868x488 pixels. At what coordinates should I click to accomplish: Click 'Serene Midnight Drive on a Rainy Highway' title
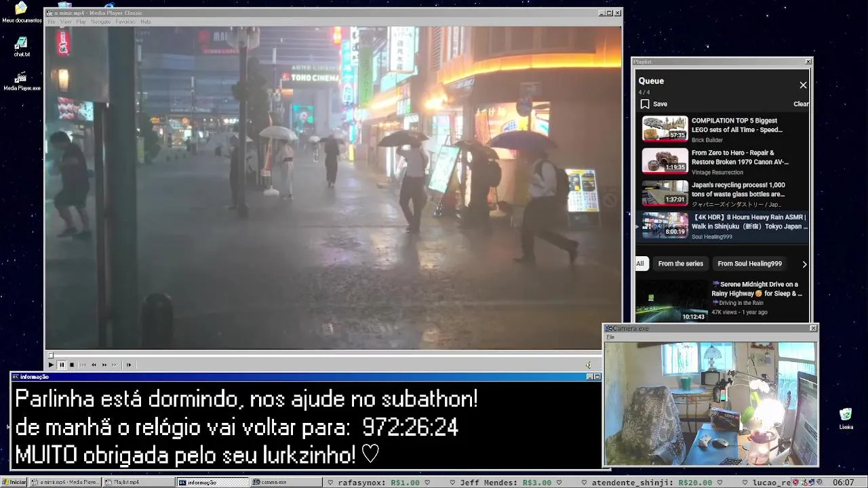point(757,289)
